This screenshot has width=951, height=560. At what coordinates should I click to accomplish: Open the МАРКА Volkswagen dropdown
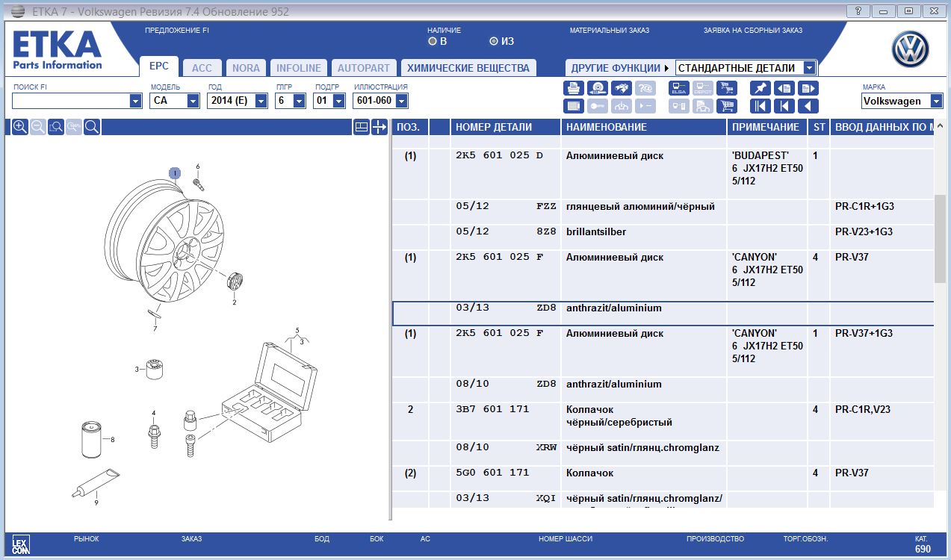[x=936, y=101]
